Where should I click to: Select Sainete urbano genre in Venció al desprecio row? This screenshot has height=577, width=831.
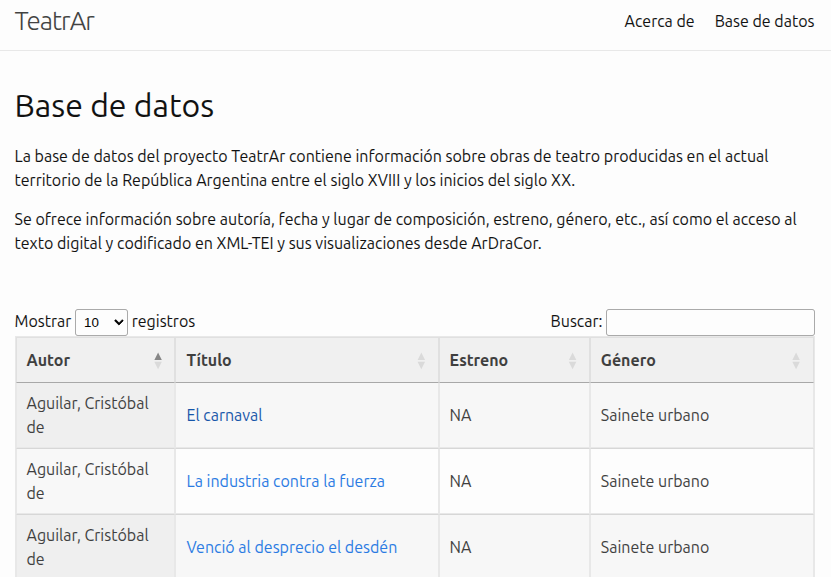[702, 546]
